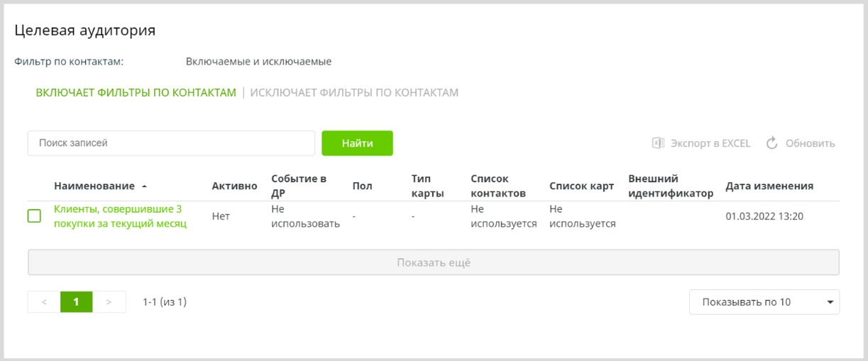Go to next page arrow
Screen dimensions: 868x361
click(109, 302)
